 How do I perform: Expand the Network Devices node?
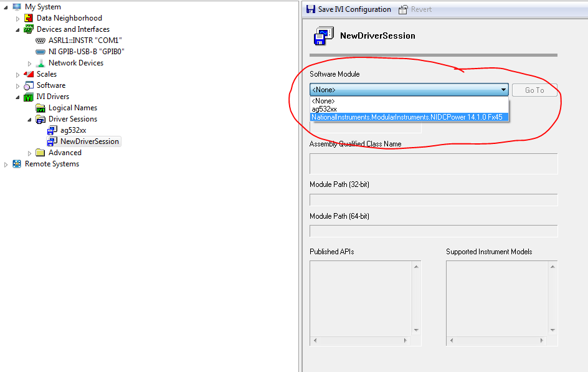pyautogui.click(x=29, y=64)
